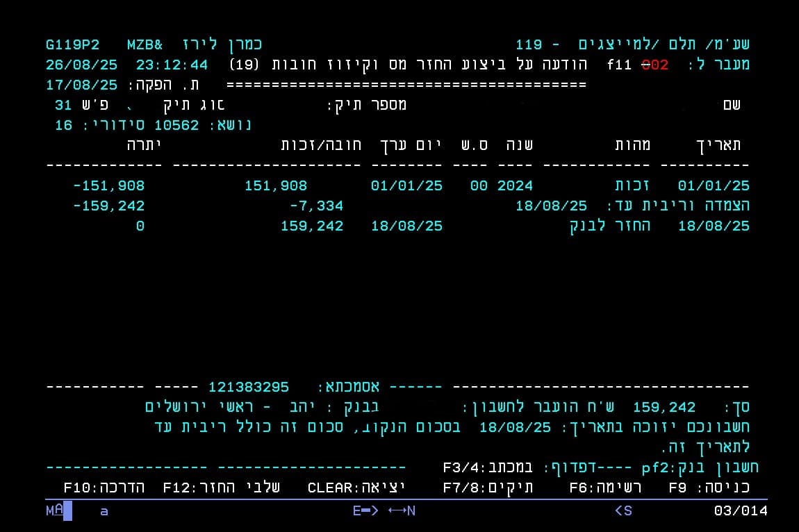This screenshot has height=532, width=799.
Task: Click the <S status bar indicator
Action: click(x=623, y=511)
